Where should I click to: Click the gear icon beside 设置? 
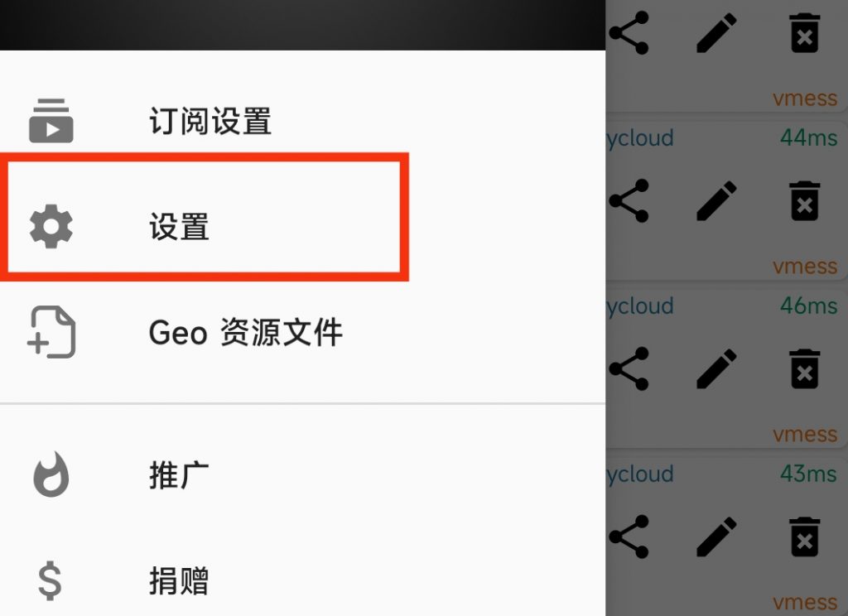click(51, 226)
